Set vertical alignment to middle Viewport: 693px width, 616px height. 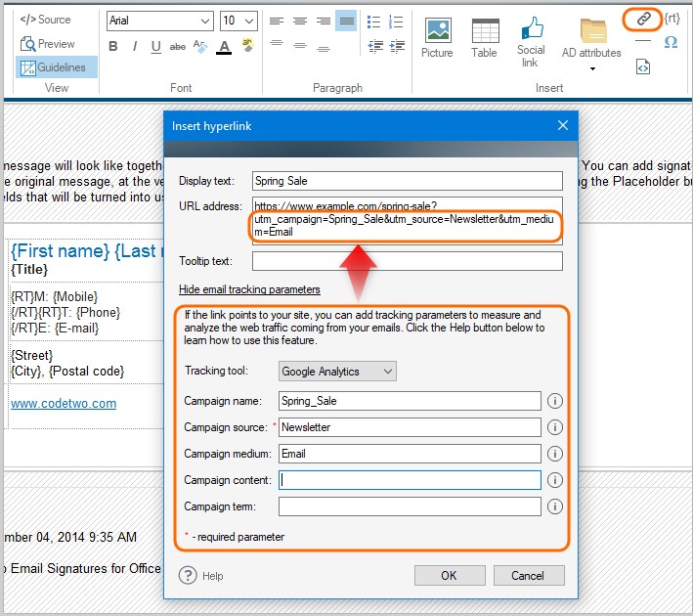point(300,45)
